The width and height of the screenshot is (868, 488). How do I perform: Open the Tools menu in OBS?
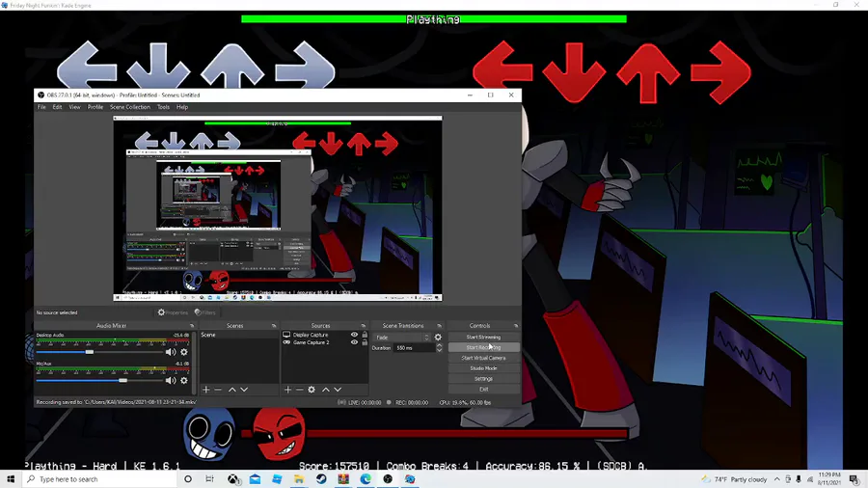pyautogui.click(x=163, y=107)
